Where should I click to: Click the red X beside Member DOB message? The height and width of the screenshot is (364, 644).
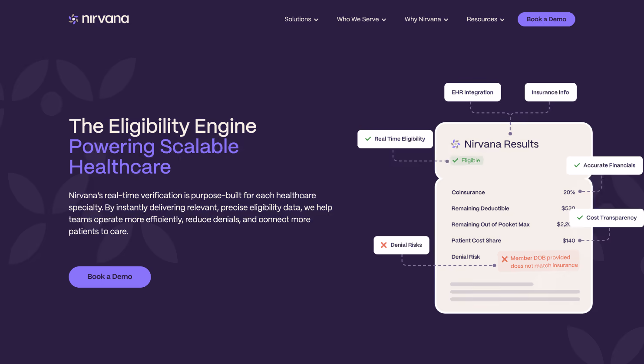505,259
